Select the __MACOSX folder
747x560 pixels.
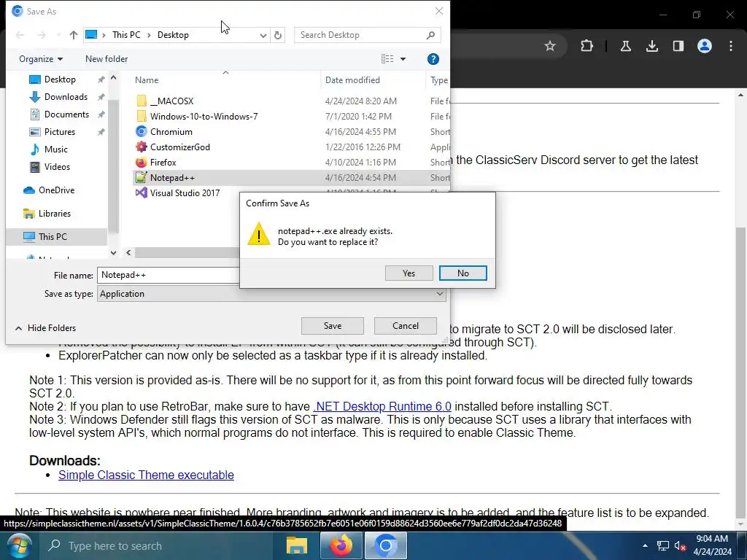click(x=171, y=101)
